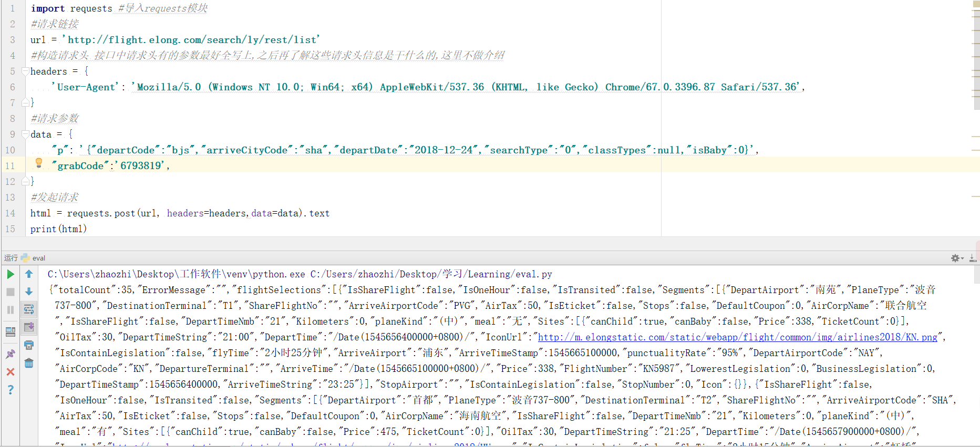Click the User-Agent key on line 6

86,87
